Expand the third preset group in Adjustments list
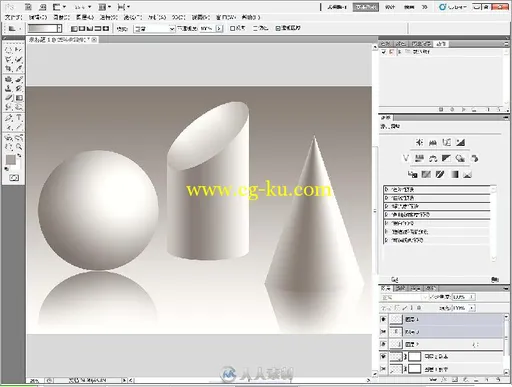512x387 pixels. 386,206
